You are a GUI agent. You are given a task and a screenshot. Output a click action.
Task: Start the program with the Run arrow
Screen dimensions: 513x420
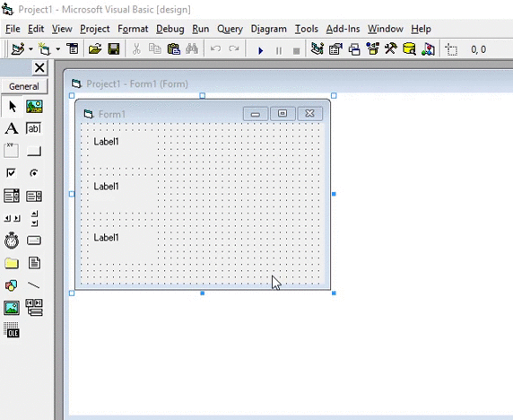260,50
